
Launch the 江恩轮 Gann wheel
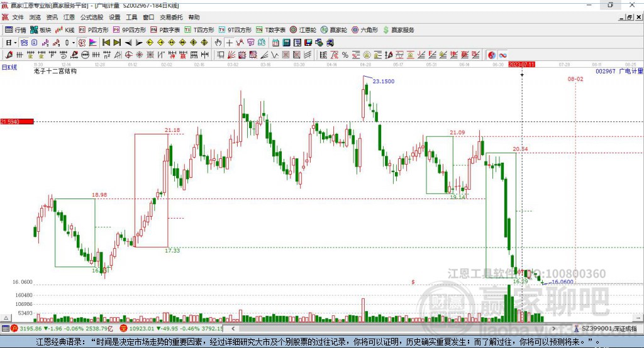coord(303,30)
